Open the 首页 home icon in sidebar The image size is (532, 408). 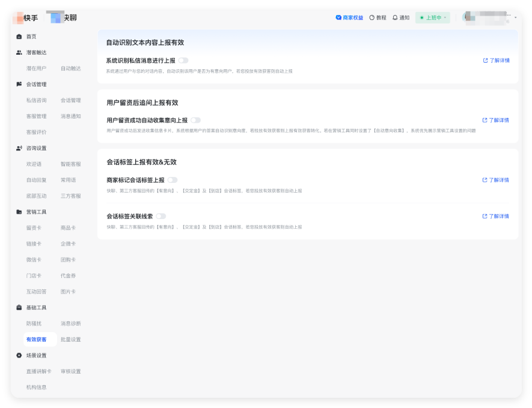[18, 36]
